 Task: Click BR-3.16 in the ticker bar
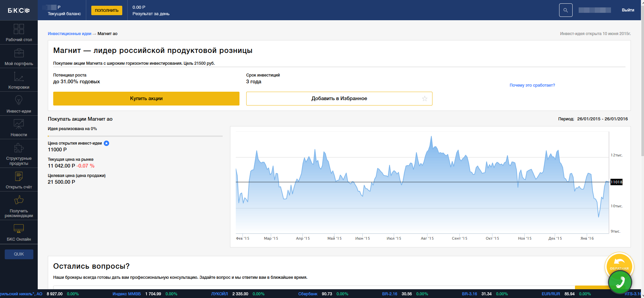[470, 294]
